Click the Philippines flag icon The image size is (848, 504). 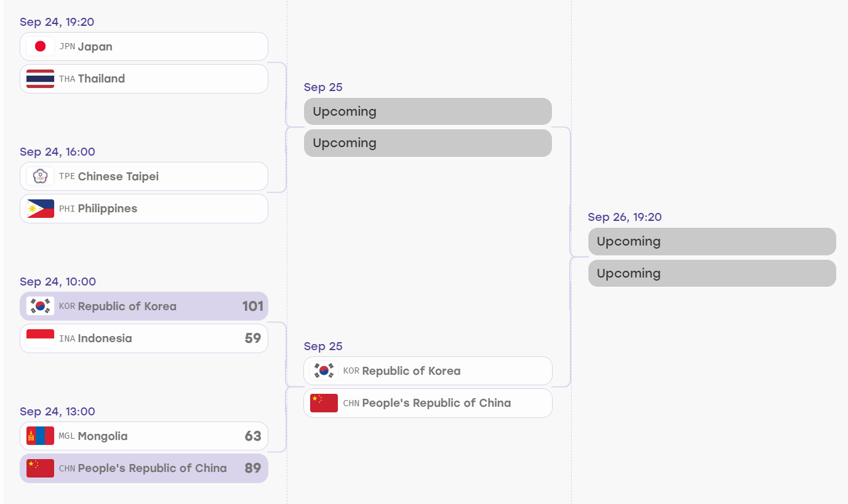pyautogui.click(x=40, y=209)
